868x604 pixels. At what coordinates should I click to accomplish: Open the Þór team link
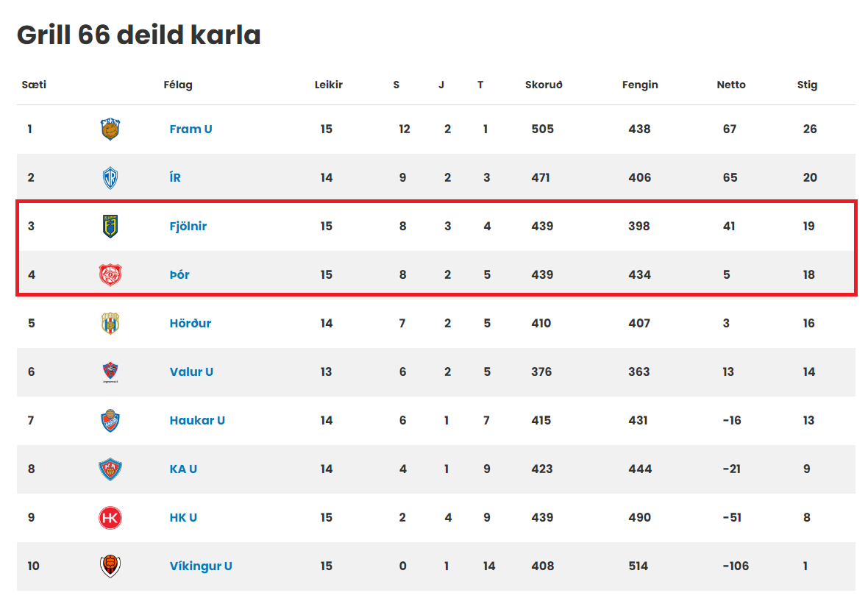pos(179,274)
